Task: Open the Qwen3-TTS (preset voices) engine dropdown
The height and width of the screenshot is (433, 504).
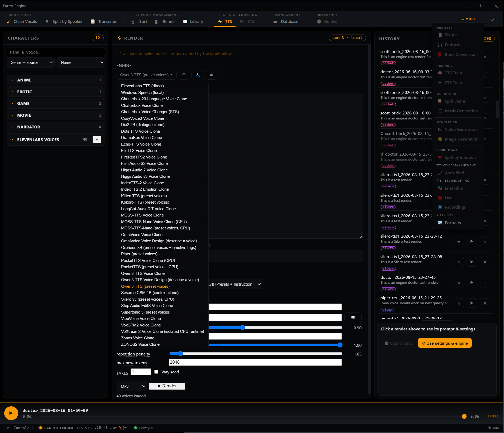Action: (146, 75)
